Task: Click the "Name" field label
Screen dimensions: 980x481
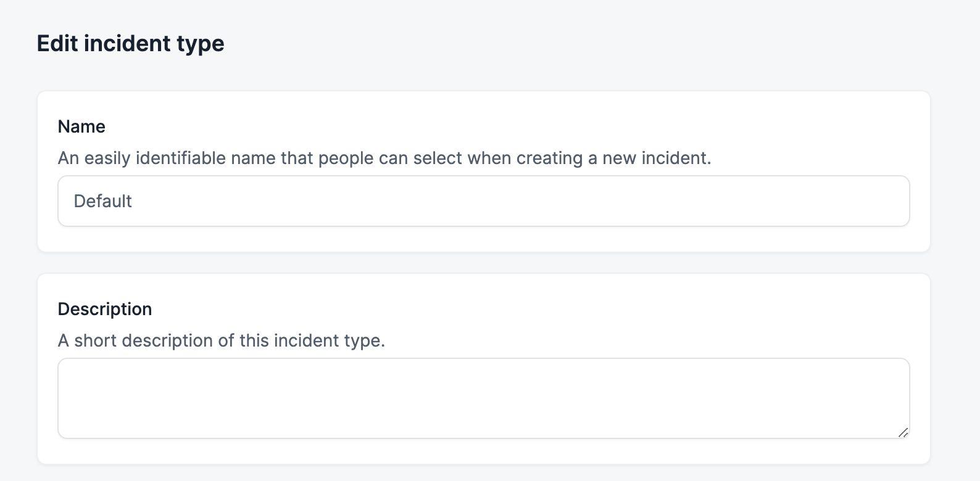Action: click(81, 126)
